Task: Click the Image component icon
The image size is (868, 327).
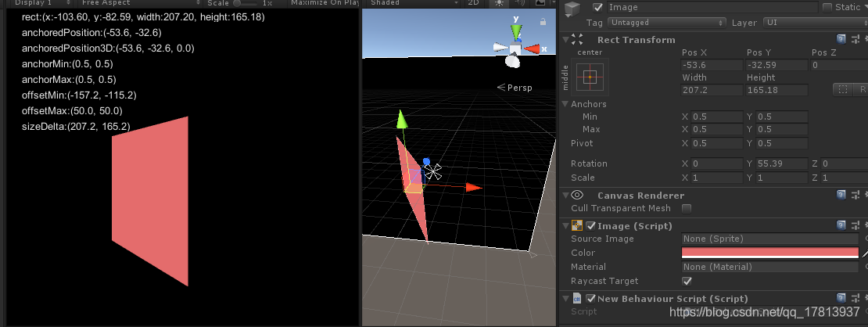Action: (x=577, y=225)
